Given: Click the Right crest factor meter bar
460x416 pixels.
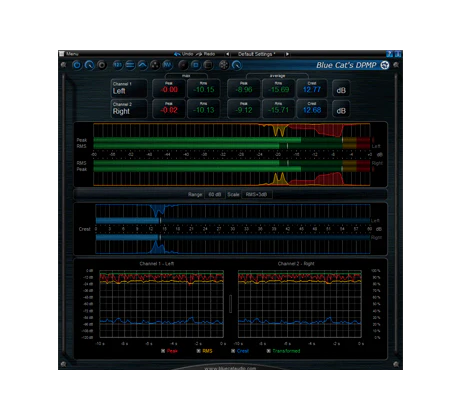Looking at the screenshot, I should (233, 237).
